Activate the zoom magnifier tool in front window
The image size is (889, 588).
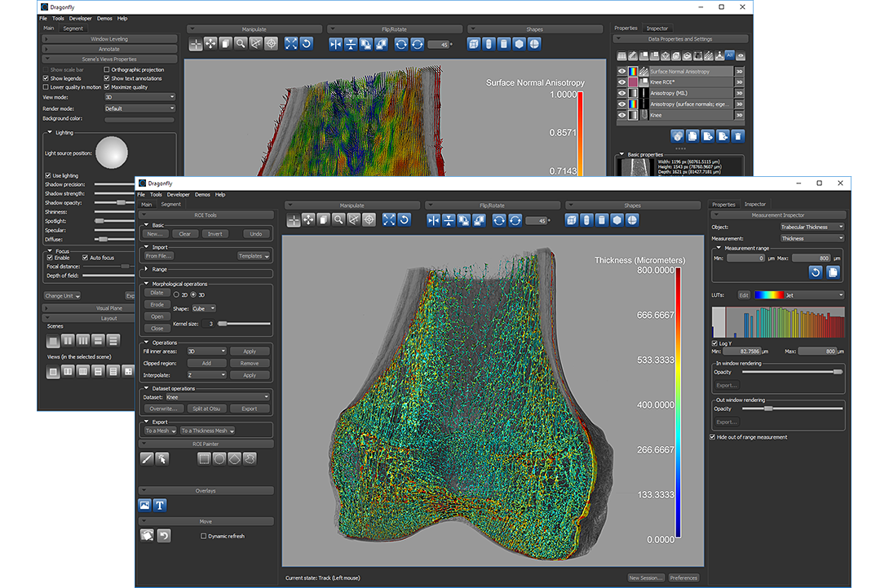point(338,220)
